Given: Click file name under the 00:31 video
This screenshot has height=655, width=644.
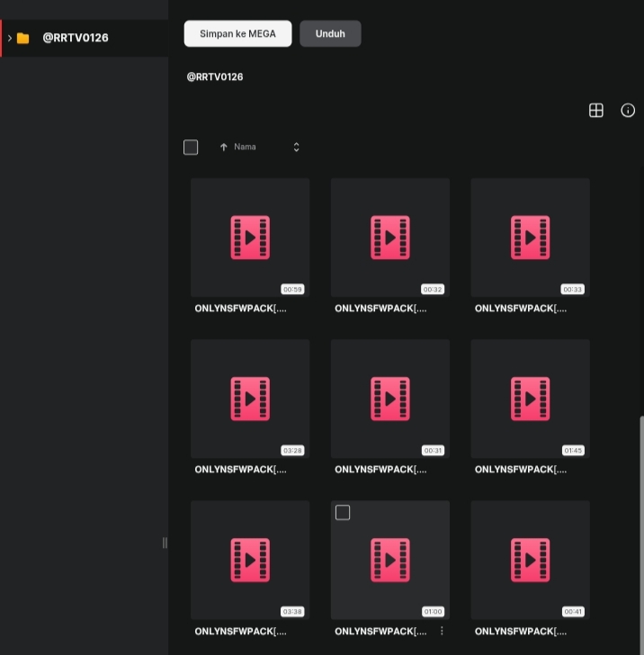Looking at the screenshot, I should click(380, 470).
